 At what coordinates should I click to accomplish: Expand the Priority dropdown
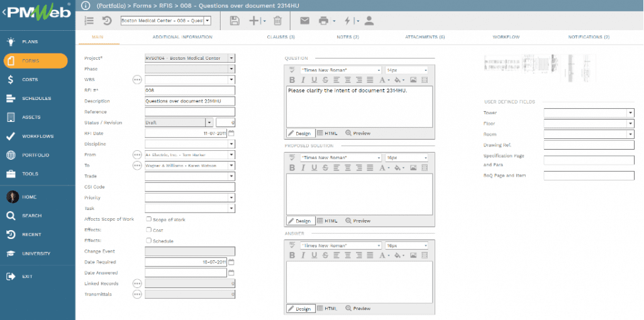pyautogui.click(x=231, y=197)
